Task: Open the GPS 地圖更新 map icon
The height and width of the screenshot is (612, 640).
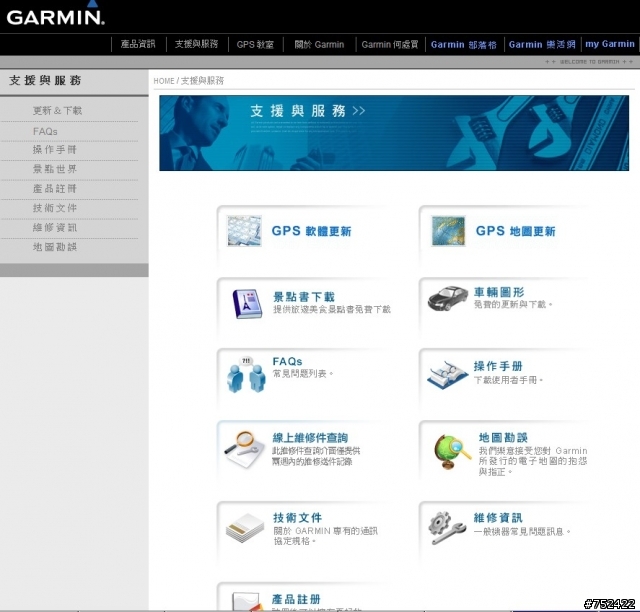Action: [448, 231]
